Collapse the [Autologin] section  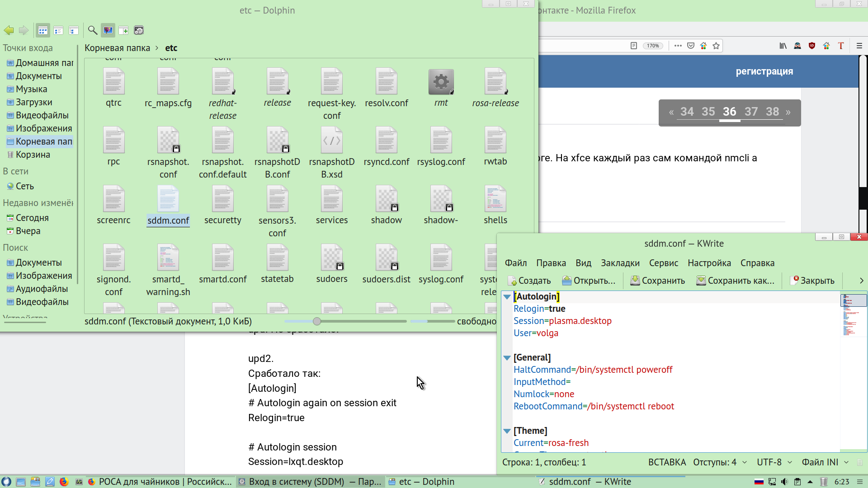tap(507, 297)
